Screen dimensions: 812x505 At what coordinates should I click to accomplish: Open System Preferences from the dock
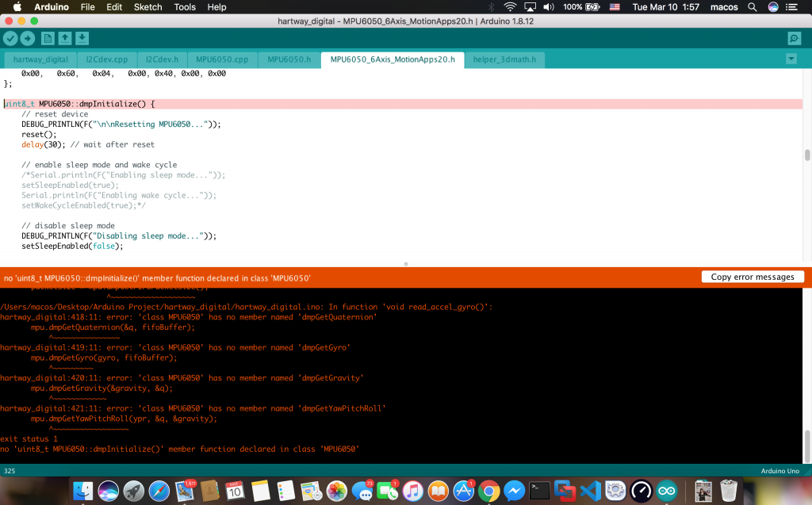pyautogui.click(x=615, y=491)
